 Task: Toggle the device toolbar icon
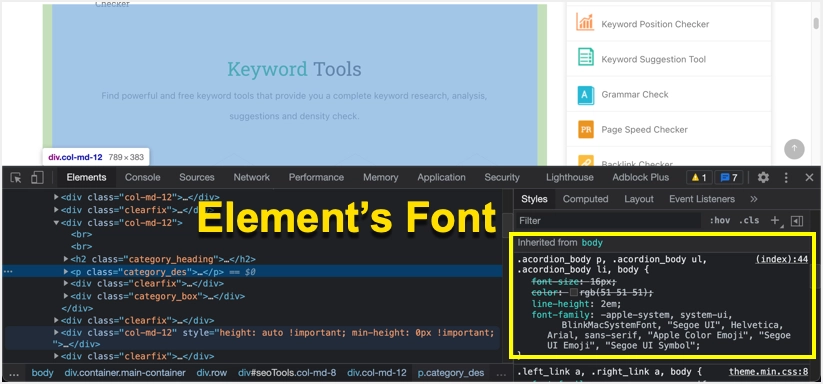pos(37,178)
